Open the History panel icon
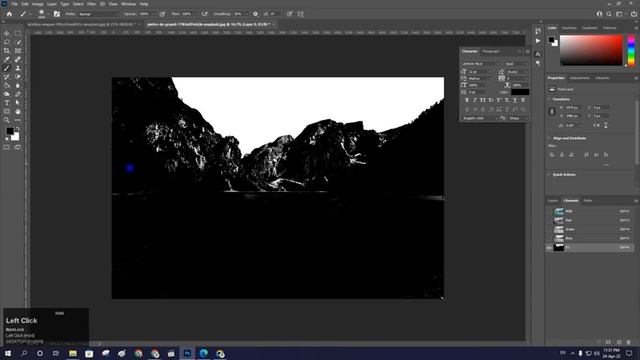This screenshot has width=640, height=360. [538, 31]
